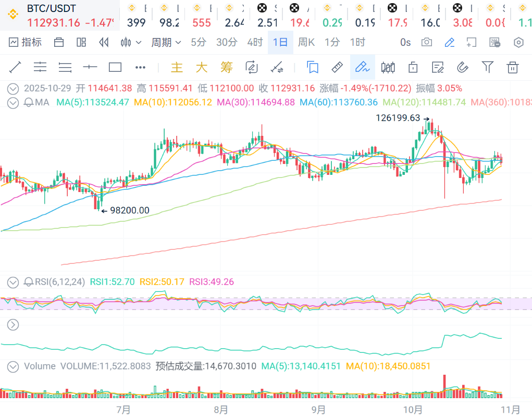
Task: Click the gold 筹 chip distribution button
Action: point(226,67)
